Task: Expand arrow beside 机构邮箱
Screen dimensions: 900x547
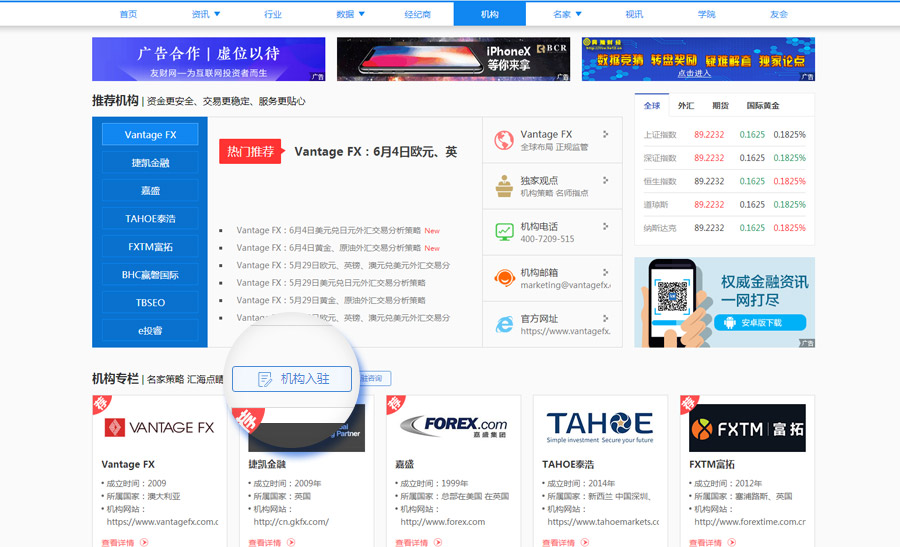Action: coord(605,272)
